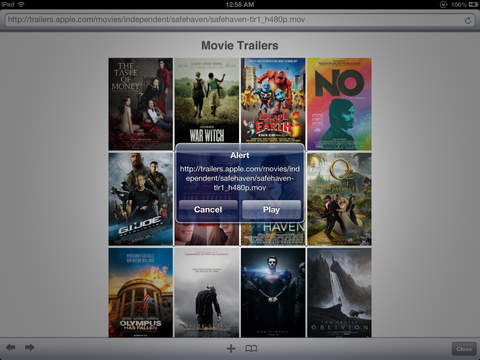Play the Safe Haven trailer
480x360 pixels.
[271, 210]
